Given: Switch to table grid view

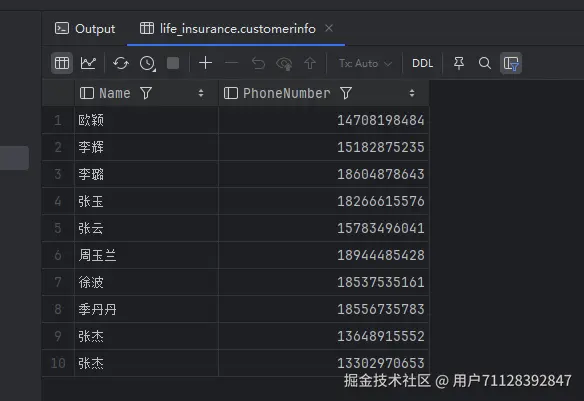Looking at the screenshot, I should (x=62, y=63).
